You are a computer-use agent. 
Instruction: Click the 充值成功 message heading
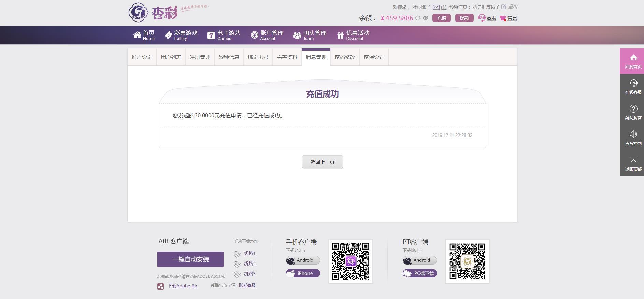(x=323, y=94)
